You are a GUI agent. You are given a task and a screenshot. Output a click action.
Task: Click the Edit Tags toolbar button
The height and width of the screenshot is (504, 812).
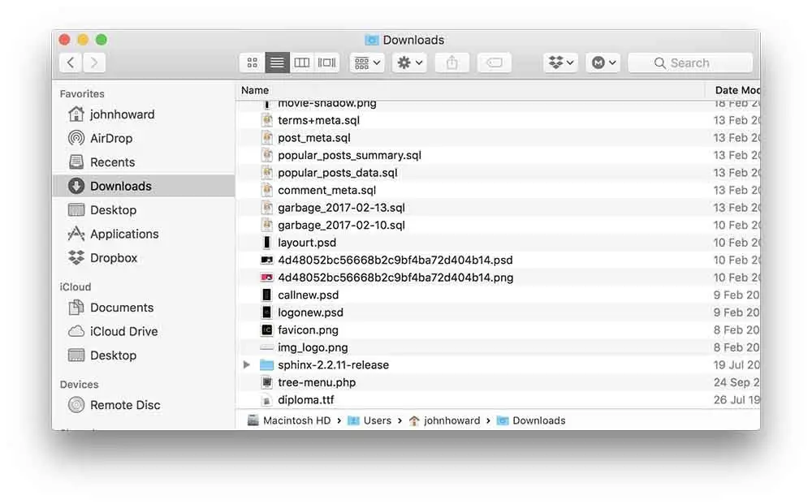coord(495,62)
